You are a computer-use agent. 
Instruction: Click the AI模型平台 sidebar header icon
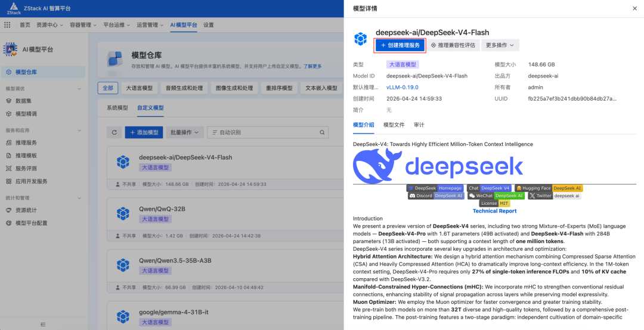pyautogui.click(x=11, y=49)
